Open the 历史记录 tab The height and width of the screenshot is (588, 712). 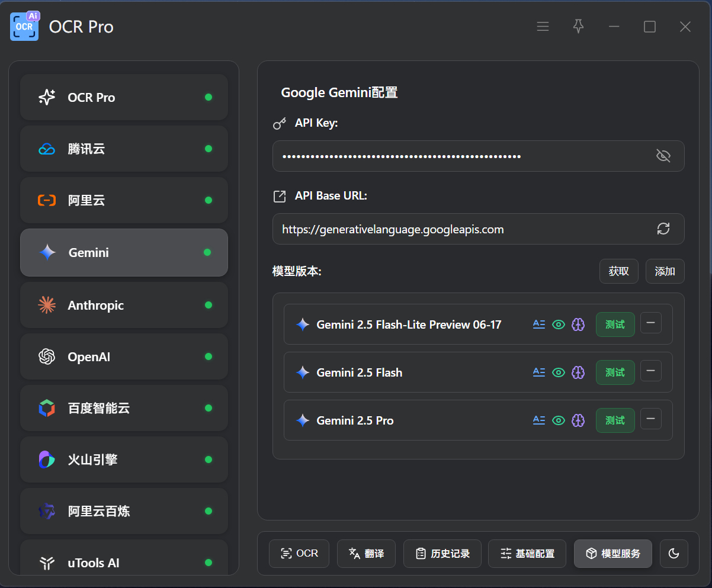pos(442,554)
